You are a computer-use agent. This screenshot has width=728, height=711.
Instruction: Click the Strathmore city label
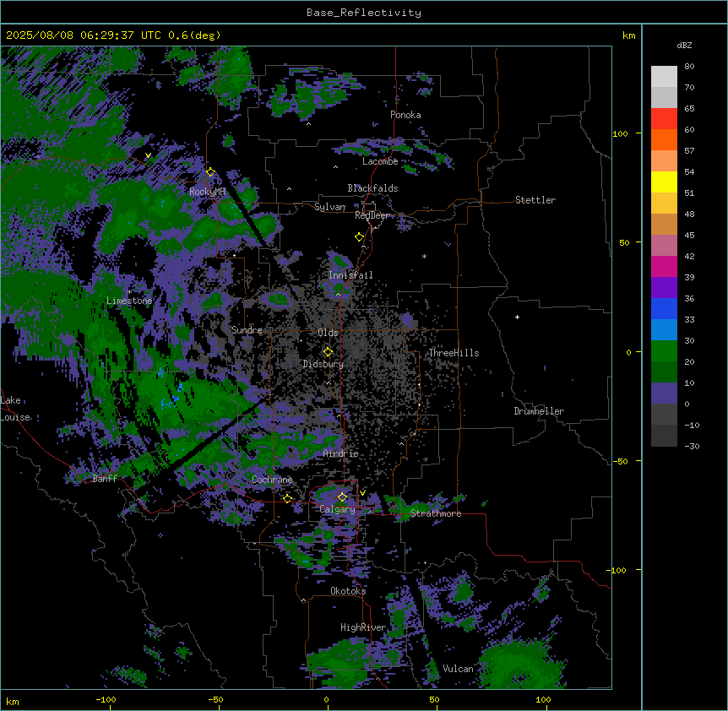(436, 513)
